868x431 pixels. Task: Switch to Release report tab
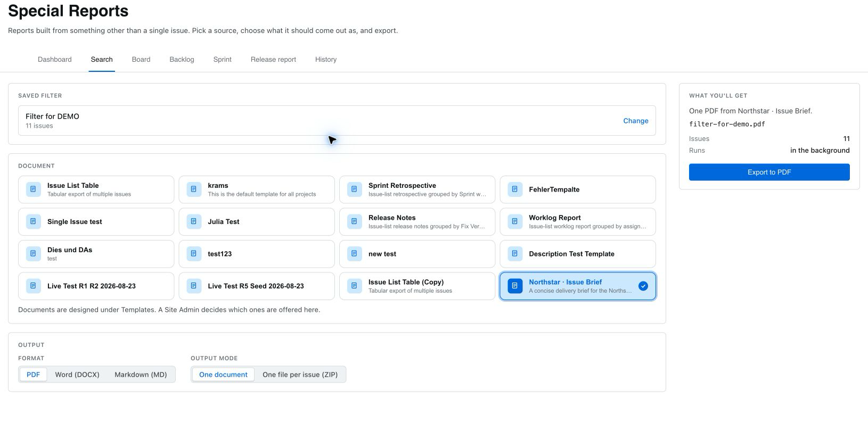coord(273,60)
